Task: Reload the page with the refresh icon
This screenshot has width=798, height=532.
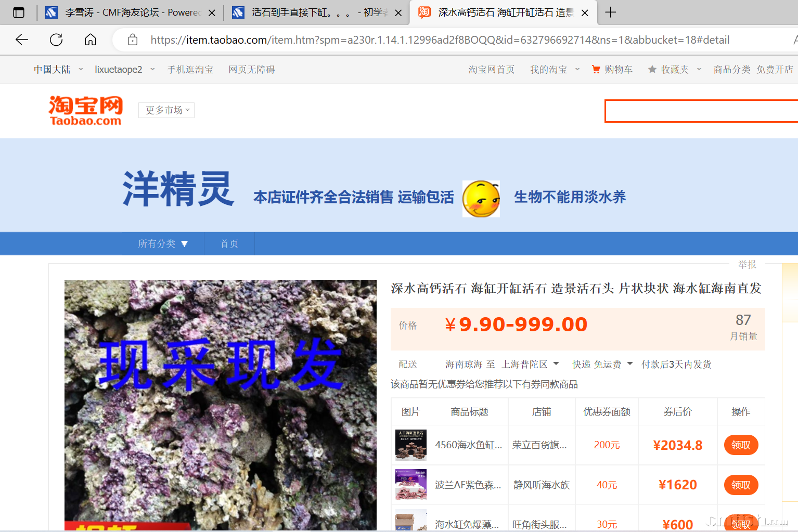Action: pos(56,40)
